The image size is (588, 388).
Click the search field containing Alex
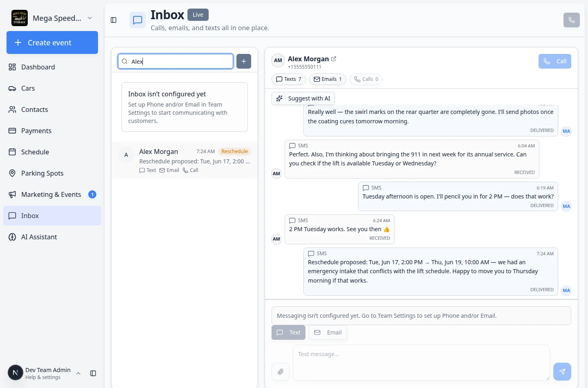coord(176,61)
